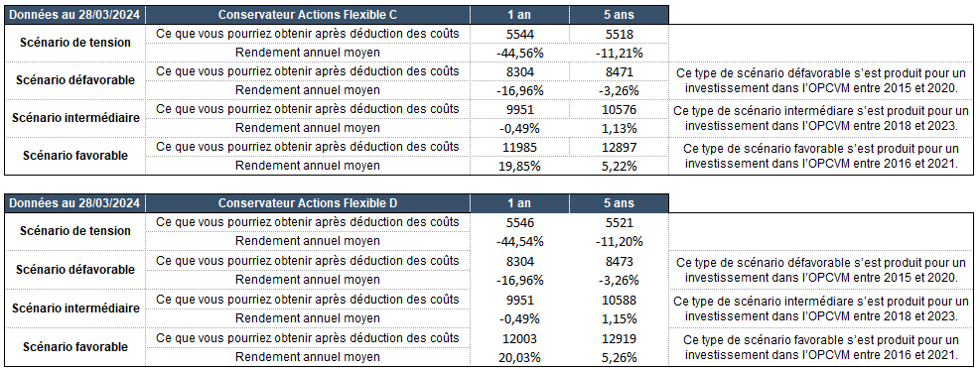
Task: Click the Flexible C note mentioning 2016 et 2021
Action: pos(821,156)
